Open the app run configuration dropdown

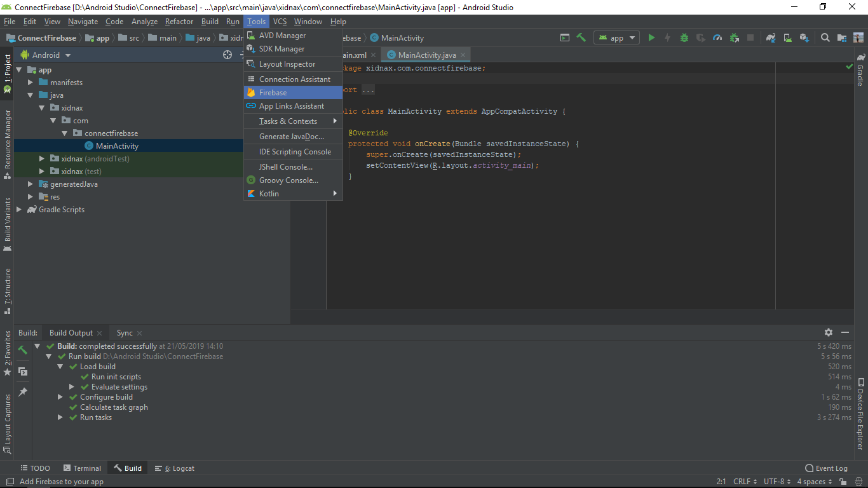click(x=616, y=37)
